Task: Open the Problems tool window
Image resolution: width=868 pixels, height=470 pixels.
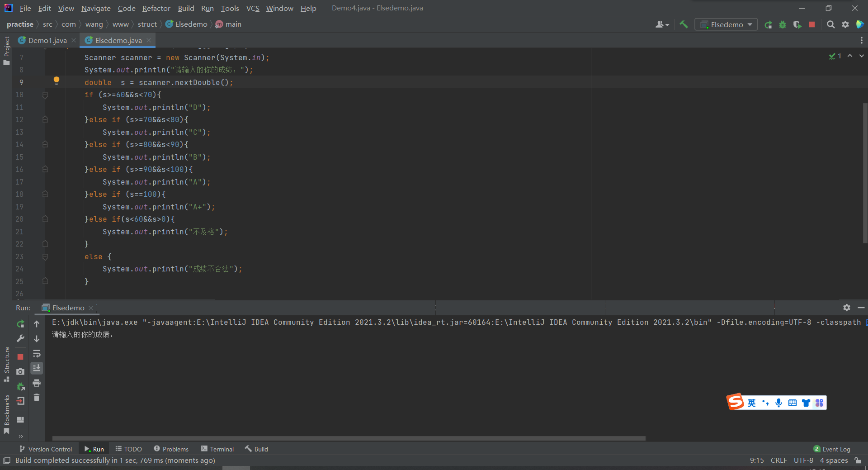Action: [x=171, y=449]
